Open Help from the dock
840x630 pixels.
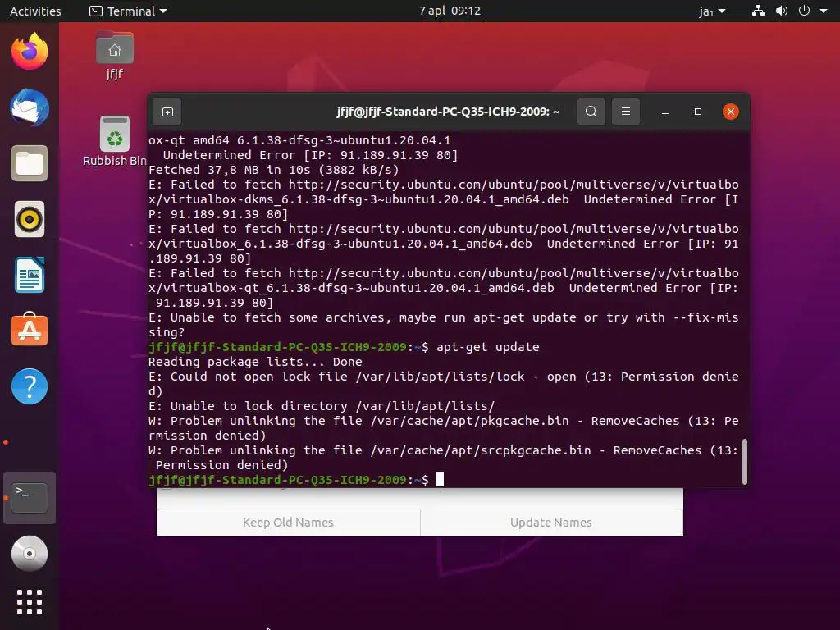pyautogui.click(x=30, y=386)
